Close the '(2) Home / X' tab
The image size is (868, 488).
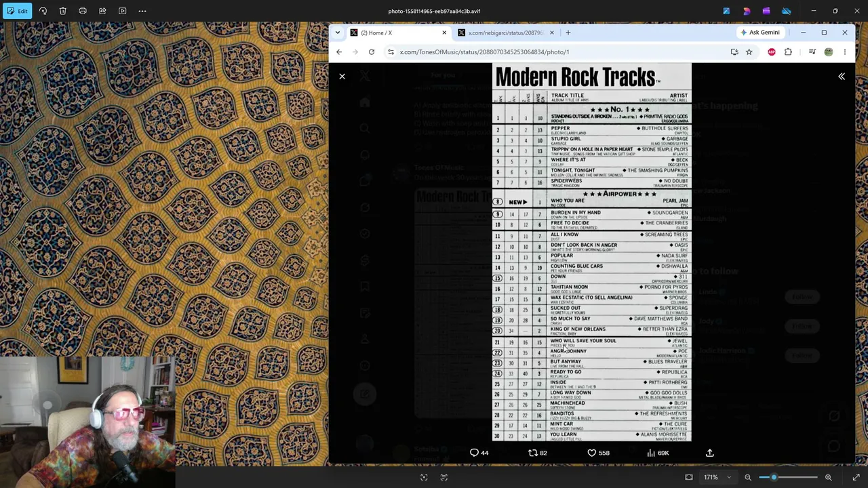[444, 33]
